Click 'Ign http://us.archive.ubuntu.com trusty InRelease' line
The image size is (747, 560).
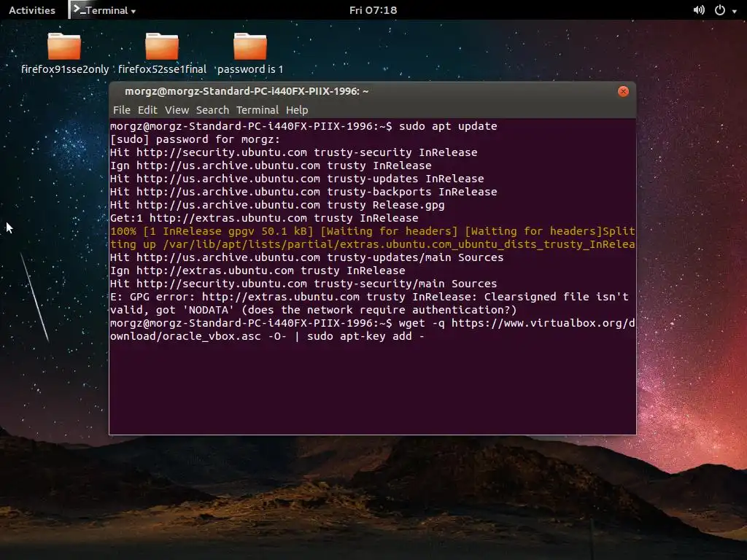click(271, 166)
